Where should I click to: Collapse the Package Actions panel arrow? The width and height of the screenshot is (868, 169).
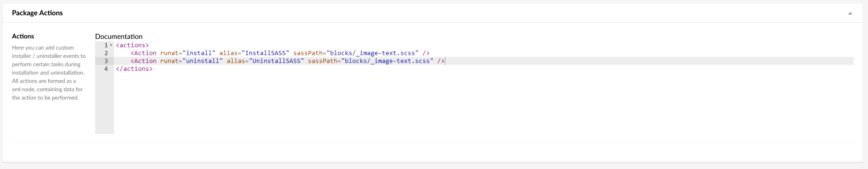(850, 13)
